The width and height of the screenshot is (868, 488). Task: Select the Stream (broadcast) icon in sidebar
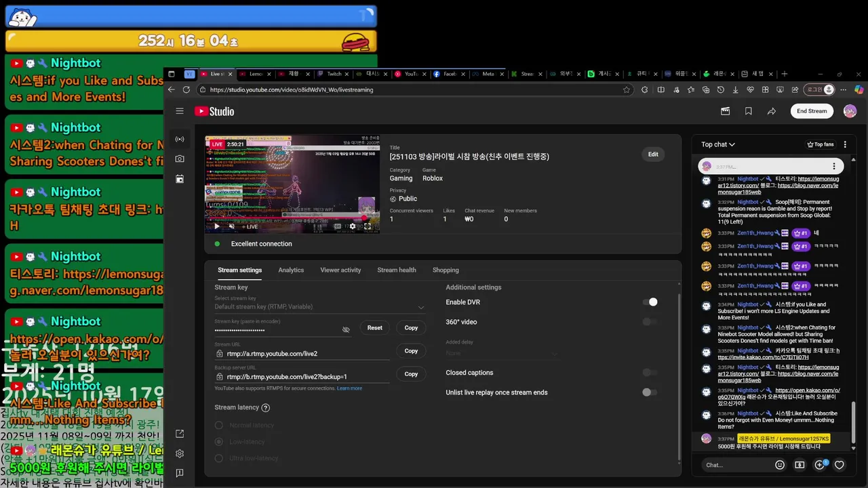pos(180,139)
